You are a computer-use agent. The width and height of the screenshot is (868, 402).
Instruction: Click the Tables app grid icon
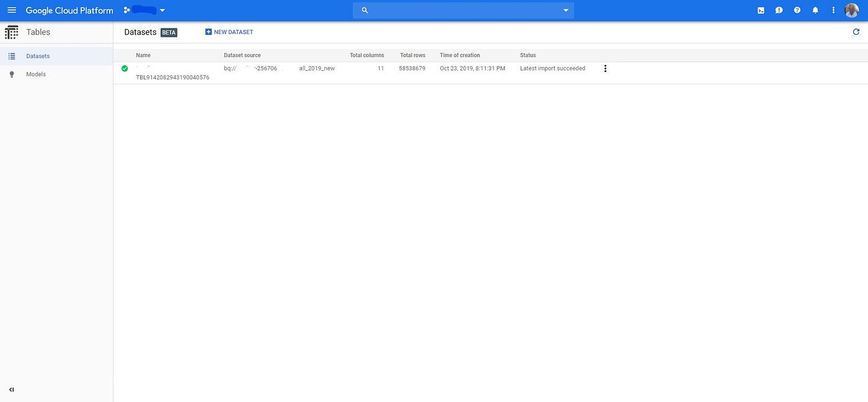[x=11, y=32]
